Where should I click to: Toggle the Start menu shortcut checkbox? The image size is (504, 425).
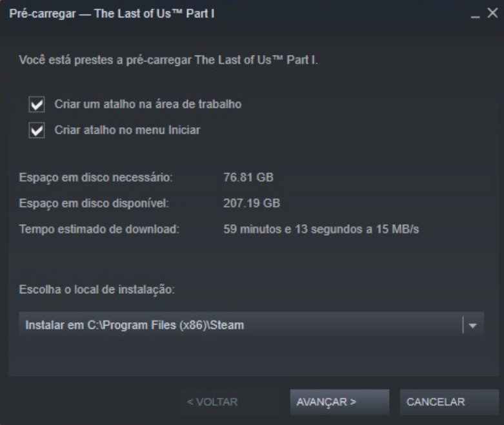[x=37, y=130]
